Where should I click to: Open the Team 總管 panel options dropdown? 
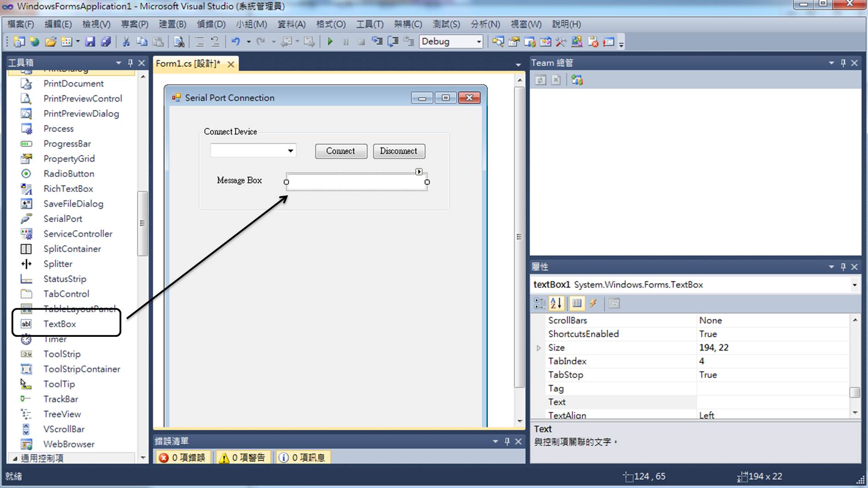831,63
